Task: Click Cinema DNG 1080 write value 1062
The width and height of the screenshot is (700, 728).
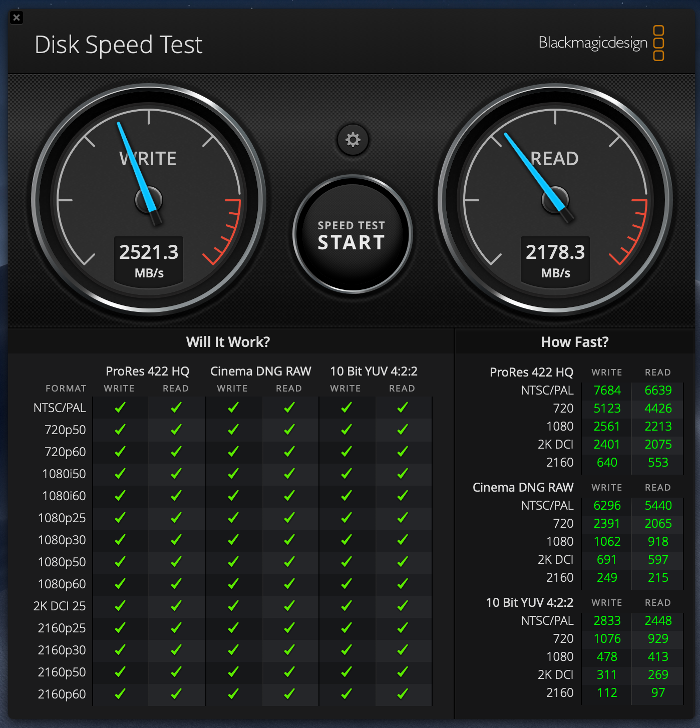Action: (x=607, y=542)
